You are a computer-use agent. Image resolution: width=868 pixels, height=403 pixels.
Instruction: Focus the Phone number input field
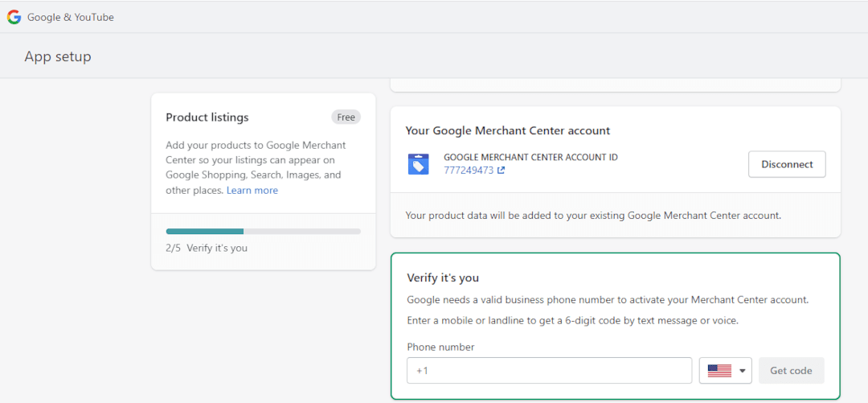click(549, 371)
